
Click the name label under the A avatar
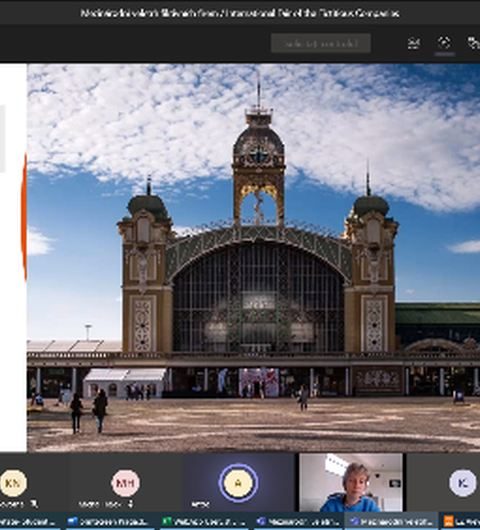200,504
